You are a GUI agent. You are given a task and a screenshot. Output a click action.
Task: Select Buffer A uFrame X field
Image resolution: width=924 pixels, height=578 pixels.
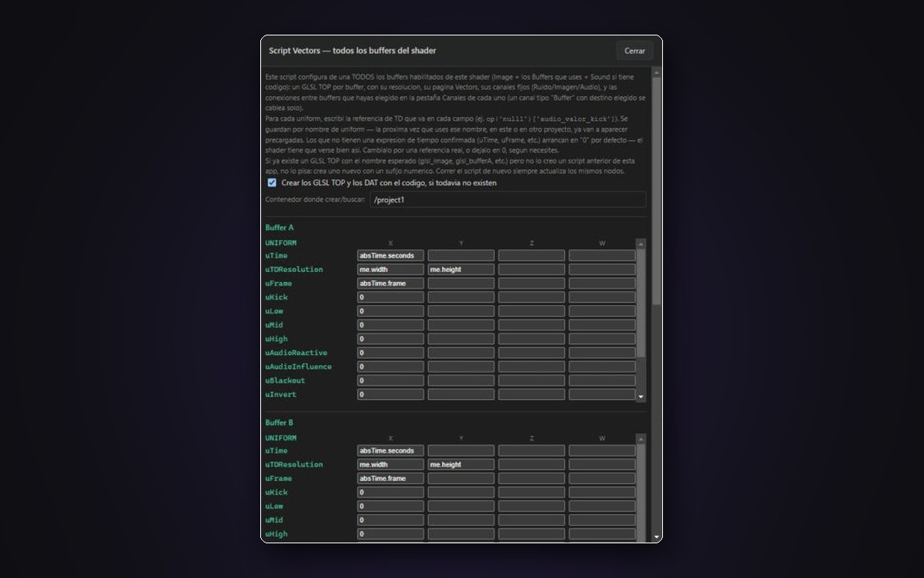pyautogui.click(x=390, y=284)
